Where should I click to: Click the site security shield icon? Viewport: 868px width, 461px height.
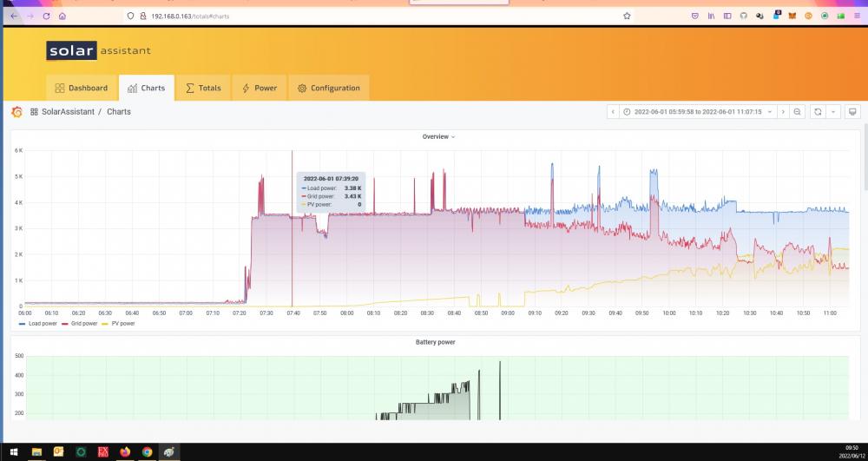[x=131, y=16]
